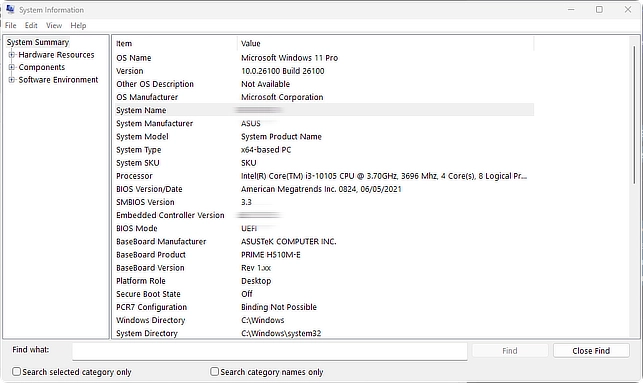This screenshot has width=643, height=383.
Task: Click the Intel Core i3-10105 processor value
Action: pyautogui.click(x=384, y=176)
